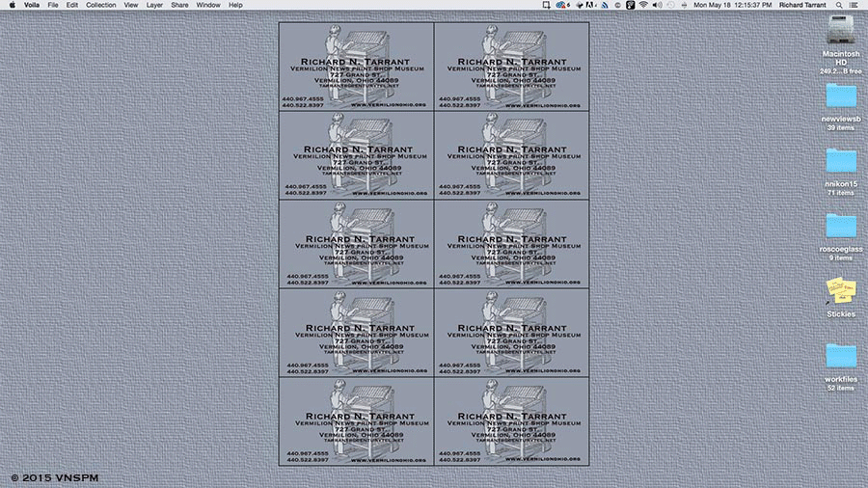Click the Macintosh HD label text

click(x=841, y=58)
